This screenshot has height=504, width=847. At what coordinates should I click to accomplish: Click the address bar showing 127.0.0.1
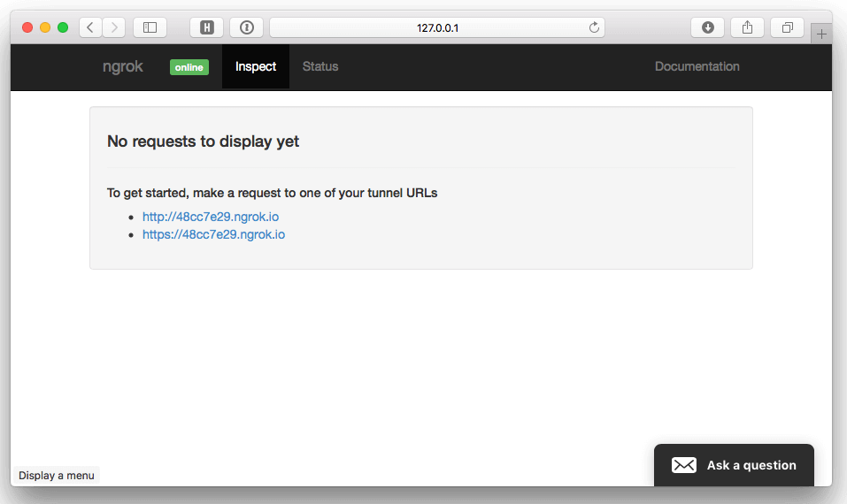tap(437, 27)
